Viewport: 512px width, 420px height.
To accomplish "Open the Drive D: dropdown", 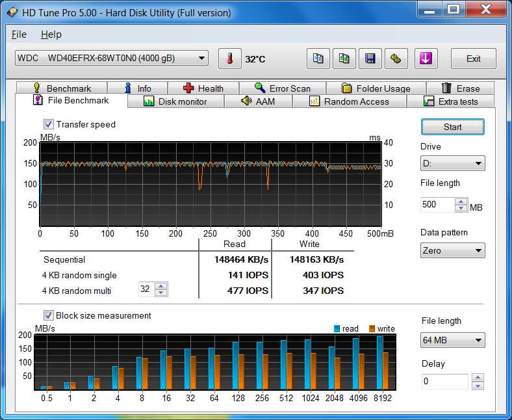I will coord(452,163).
